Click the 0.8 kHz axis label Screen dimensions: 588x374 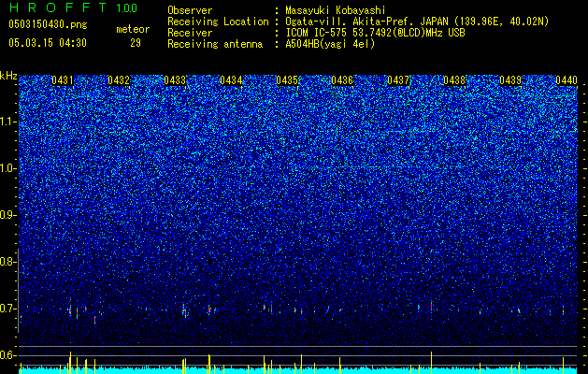point(8,262)
